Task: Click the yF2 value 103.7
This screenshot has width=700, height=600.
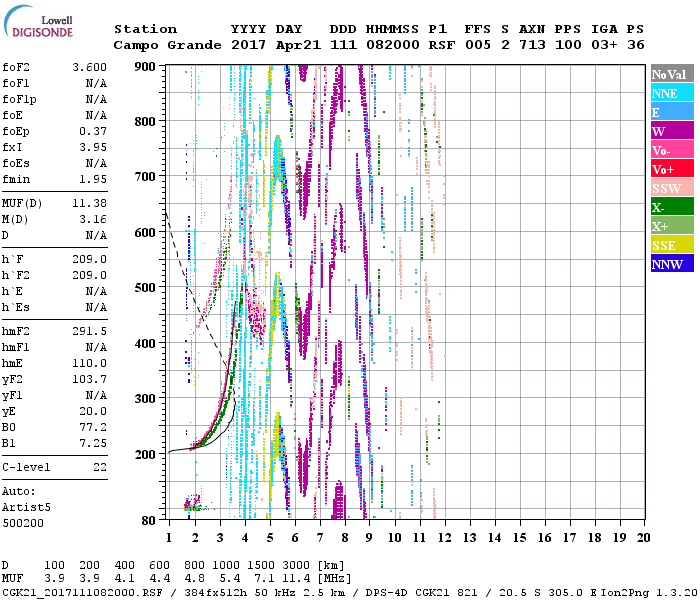Action: tap(90, 379)
